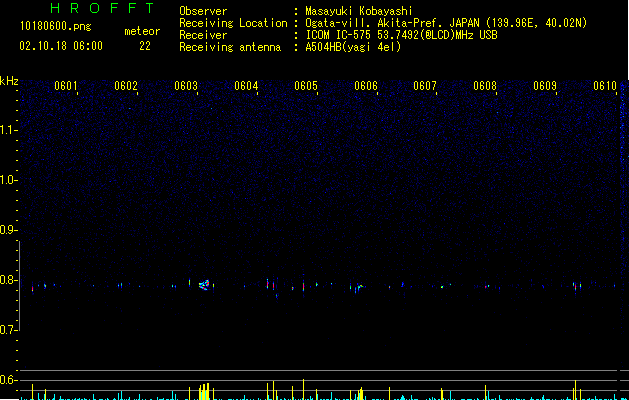Click the meteor count value 22
629x400 pixels.
[145, 46]
